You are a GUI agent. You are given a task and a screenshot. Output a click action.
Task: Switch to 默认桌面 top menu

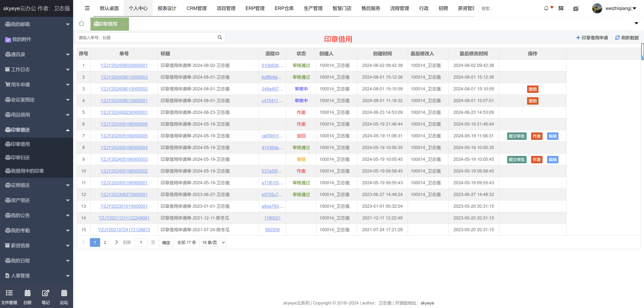point(109,8)
